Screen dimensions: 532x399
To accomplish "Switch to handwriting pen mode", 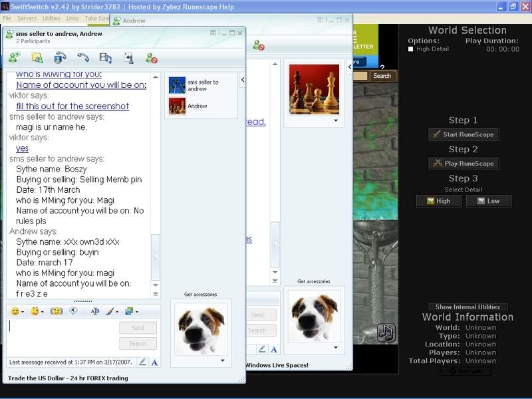I will (x=142, y=362).
